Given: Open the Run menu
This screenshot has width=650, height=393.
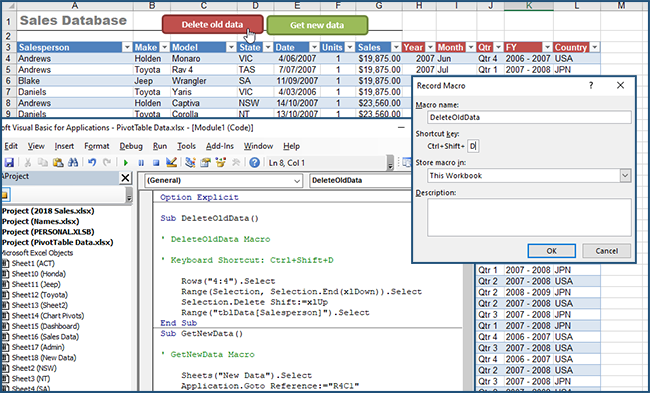Looking at the screenshot, I should pyautogui.click(x=160, y=146).
